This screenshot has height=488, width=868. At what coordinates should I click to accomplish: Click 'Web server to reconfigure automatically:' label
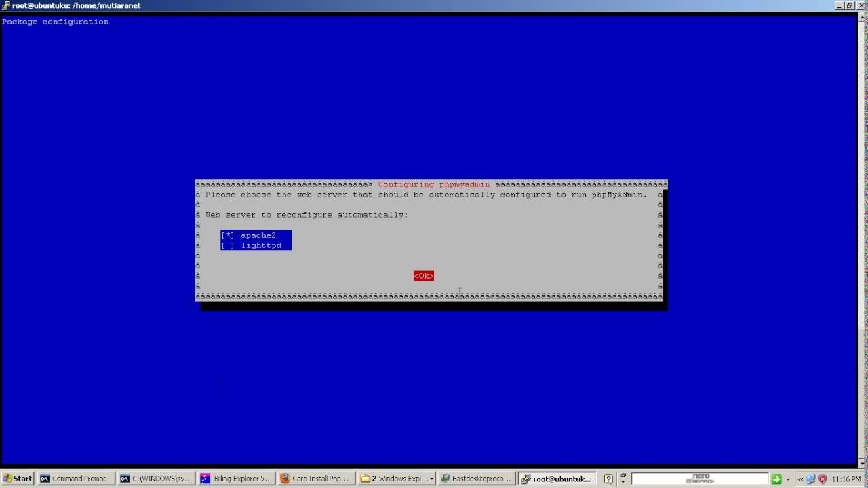(307, 215)
